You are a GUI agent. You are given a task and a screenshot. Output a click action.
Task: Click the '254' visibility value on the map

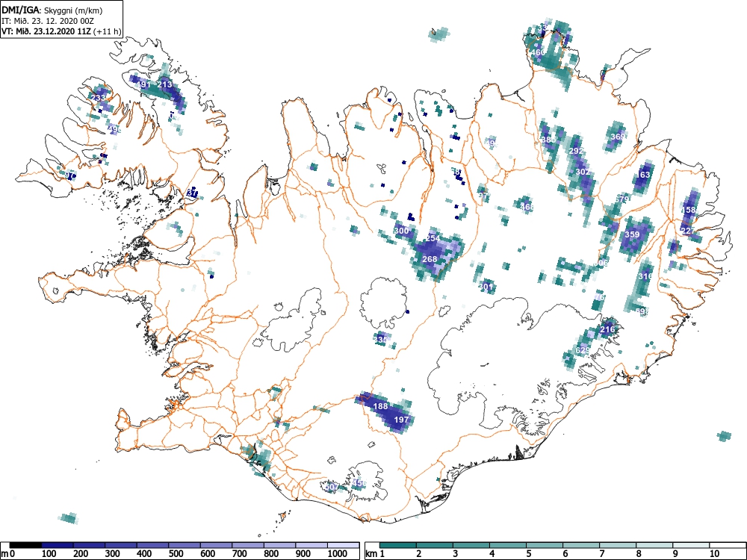click(x=433, y=238)
